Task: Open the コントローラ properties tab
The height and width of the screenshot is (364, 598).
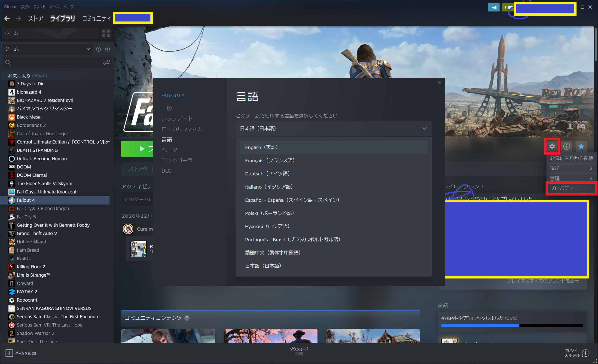Action: (x=177, y=160)
